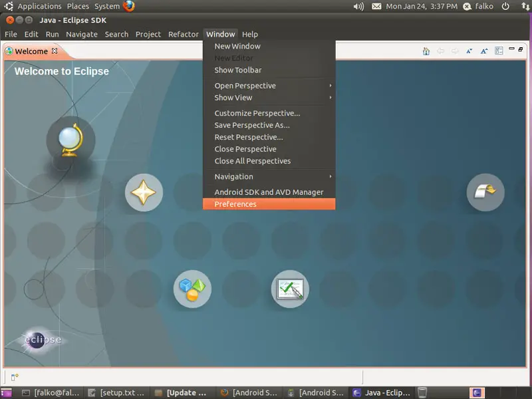This screenshot has height=399, width=532.
Task: Click the date and time clock
Action: click(422, 7)
